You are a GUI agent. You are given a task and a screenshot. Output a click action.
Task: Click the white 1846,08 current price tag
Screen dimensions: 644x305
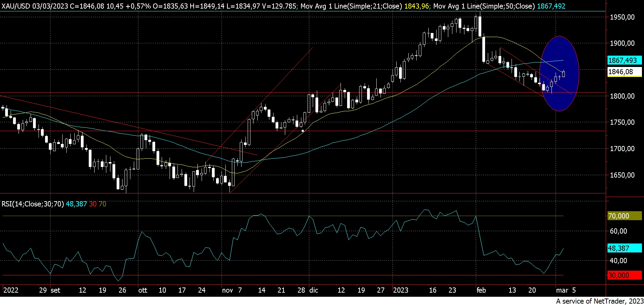click(x=624, y=72)
